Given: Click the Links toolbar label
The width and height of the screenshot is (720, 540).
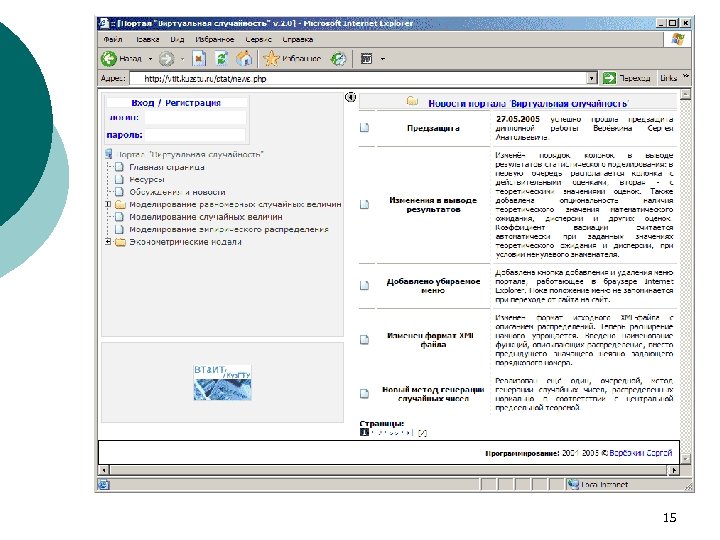Looking at the screenshot, I should (669, 78).
